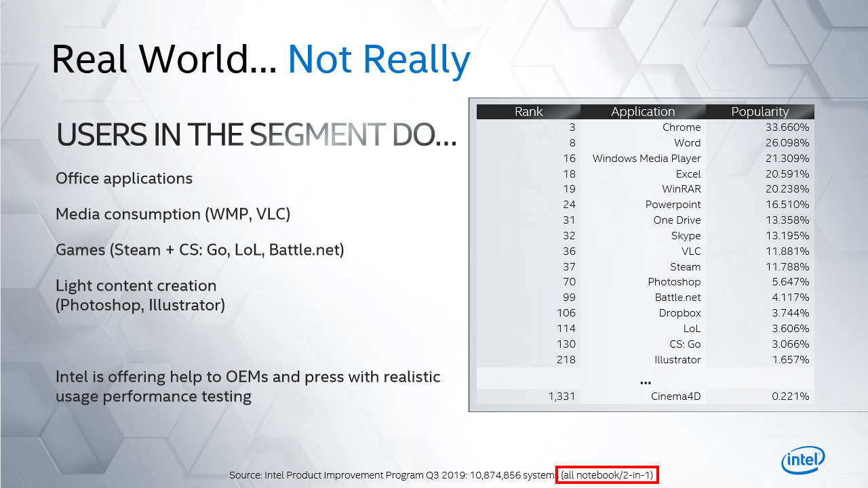
Task: Click the "USERS IN THE SEGMENT DO..." heading
Action: (x=256, y=136)
